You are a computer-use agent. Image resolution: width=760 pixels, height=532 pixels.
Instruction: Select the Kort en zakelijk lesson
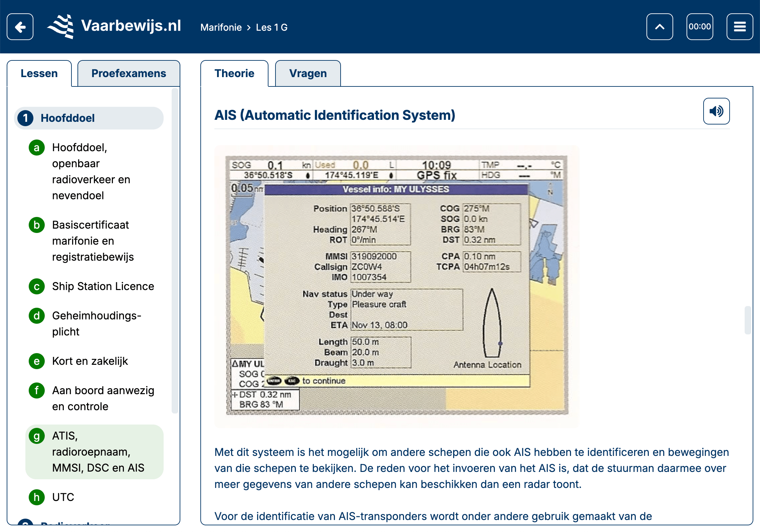[90, 361]
